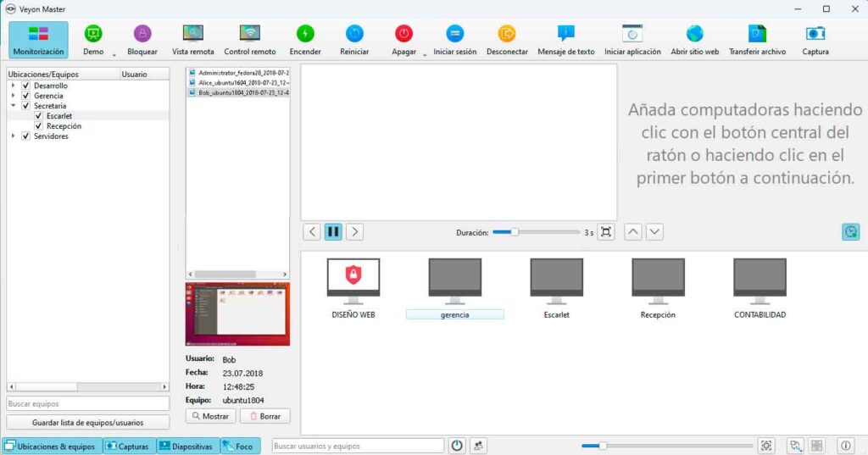Open Vista remota from the toolbar
868x455 pixels.
pos(193,35)
